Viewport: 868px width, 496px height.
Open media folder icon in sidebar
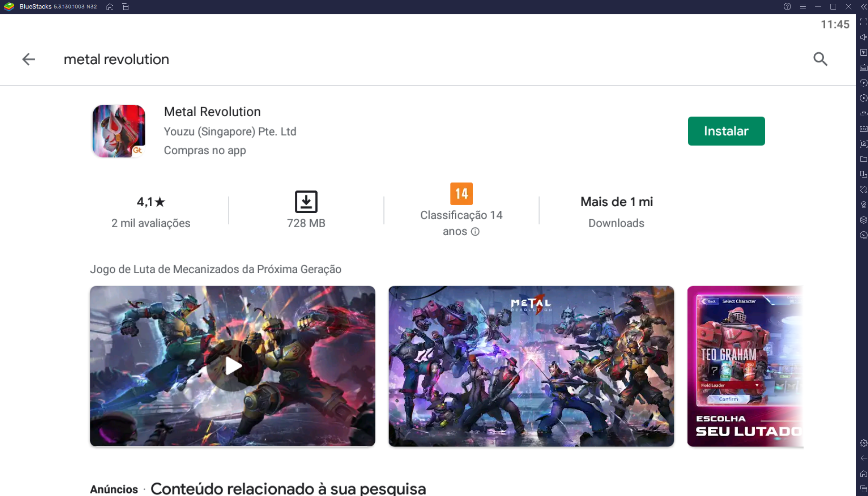863,159
